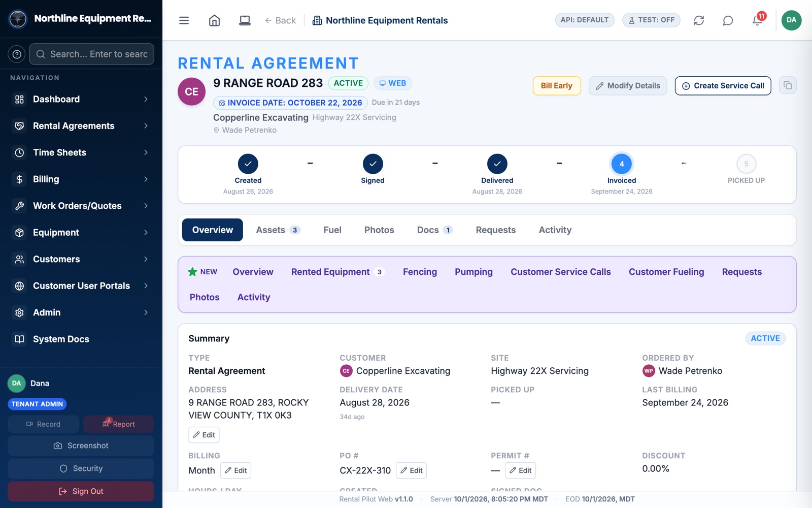Viewport: 812px width, 508px height.
Task: Open notifications bell with 11 badge
Action: point(757,20)
